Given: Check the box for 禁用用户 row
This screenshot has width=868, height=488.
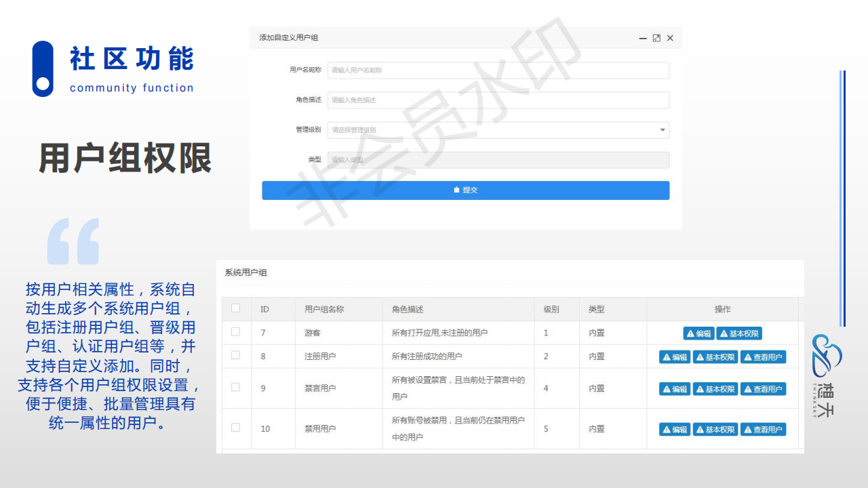Looking at the screenshot, I should [235, 427].
